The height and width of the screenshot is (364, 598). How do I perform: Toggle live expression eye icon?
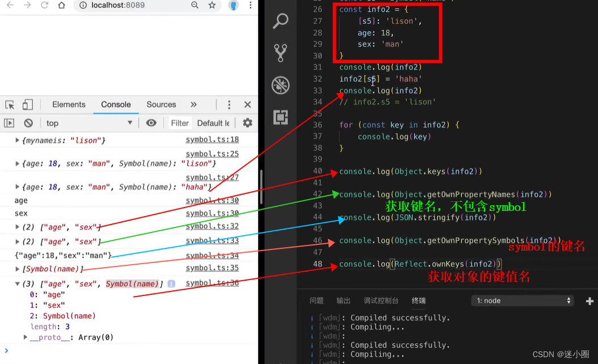tap(151, 122)
